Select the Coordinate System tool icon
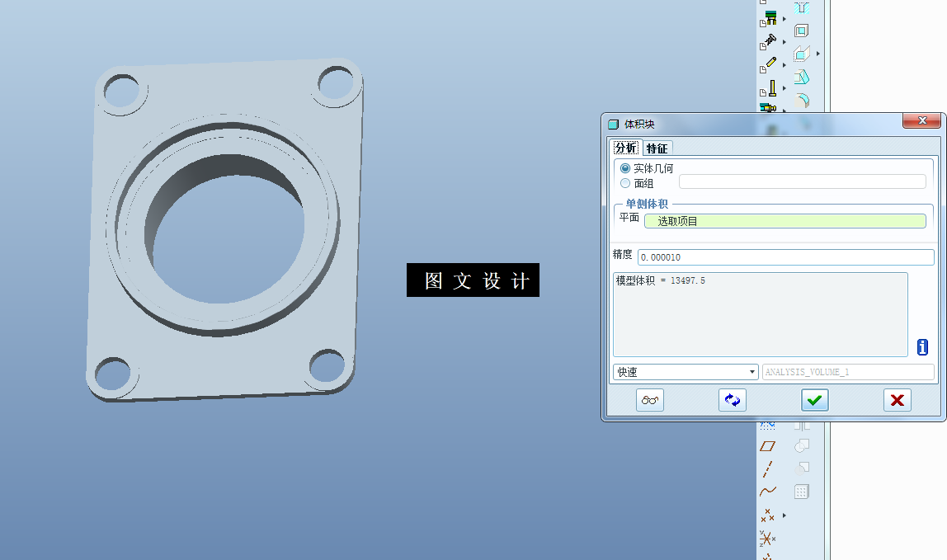The width and height of the screenshot is (947, 560). click(768, 538)
